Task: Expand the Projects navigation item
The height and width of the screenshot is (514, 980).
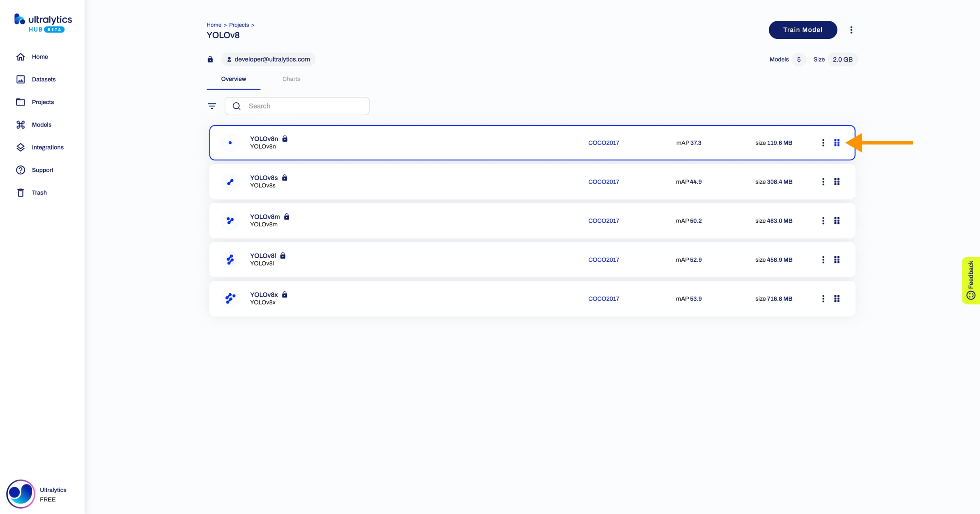Action: (43, 102)
